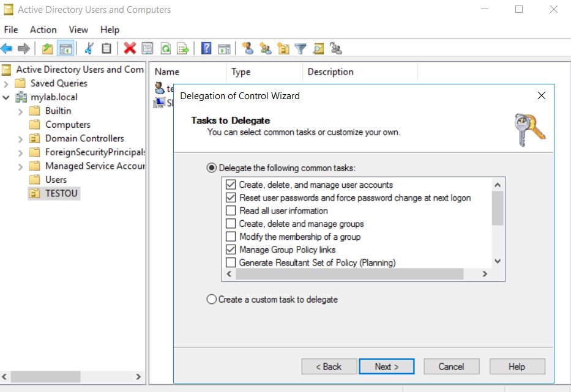
Task: Click the Find objects toolbar icon
Action: click(318, 48)
